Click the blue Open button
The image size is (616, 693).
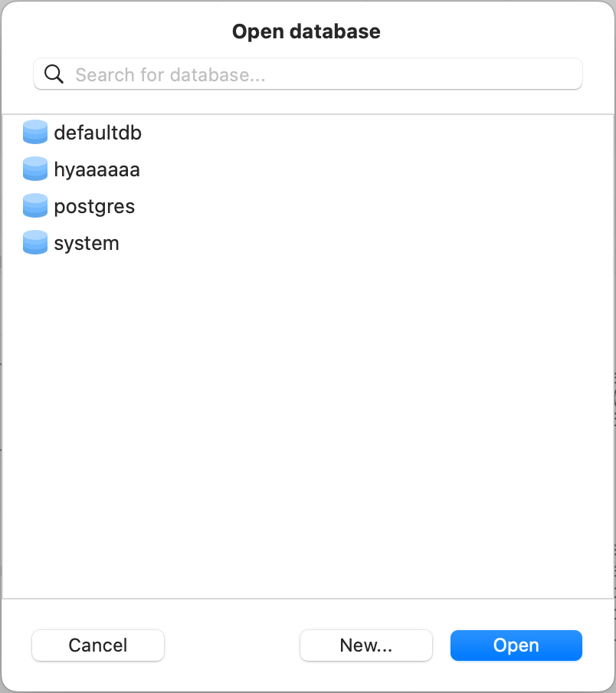516,645
